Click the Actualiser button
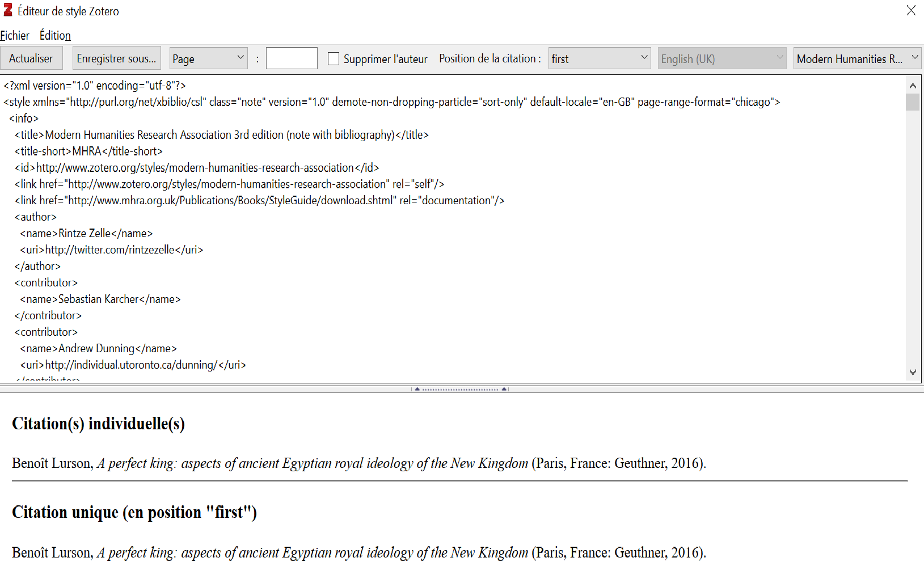This screenshot has height=566, width=924. [31, 58]
